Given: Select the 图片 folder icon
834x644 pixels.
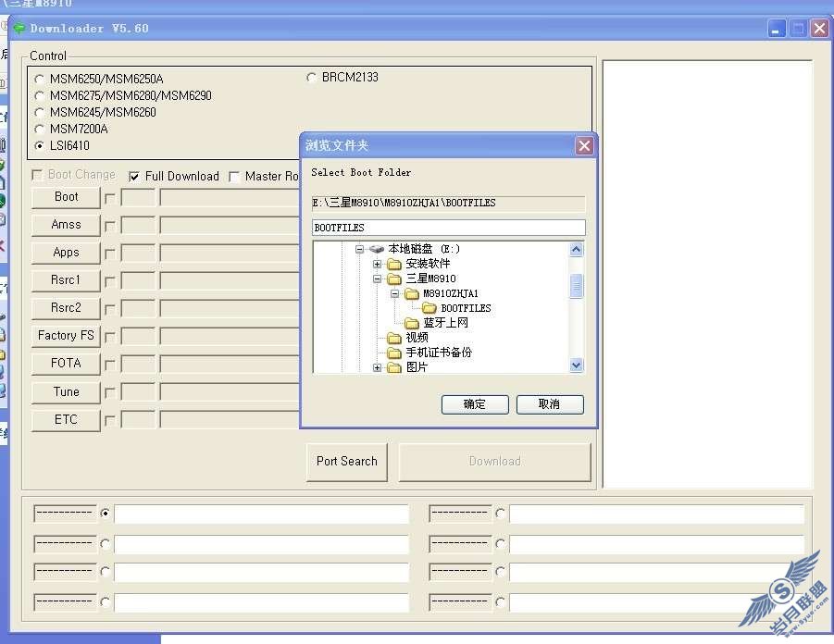Looking at the screenshot, I should click(394, 368).
